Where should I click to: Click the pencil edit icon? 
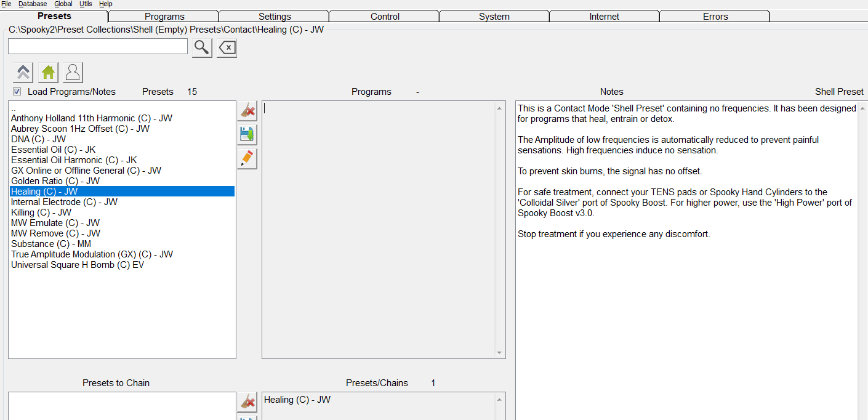tap(247, 158)
